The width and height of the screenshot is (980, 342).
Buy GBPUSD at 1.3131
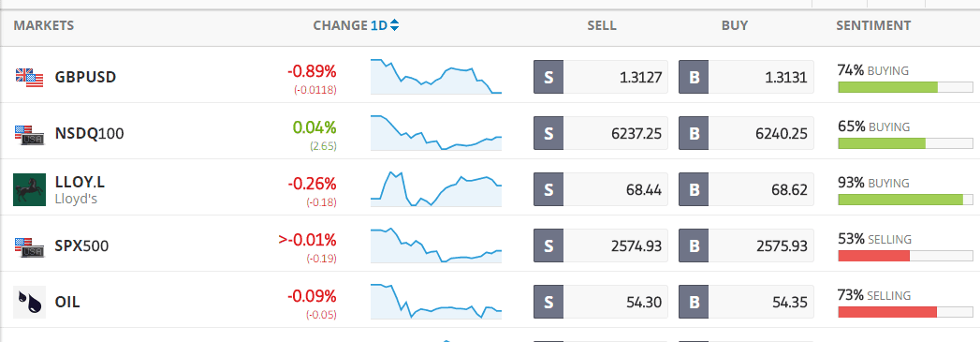coord(746,77)
